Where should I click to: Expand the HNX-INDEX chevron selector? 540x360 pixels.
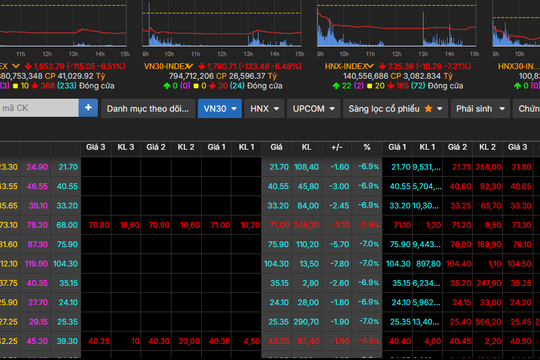tap(370, 66)
